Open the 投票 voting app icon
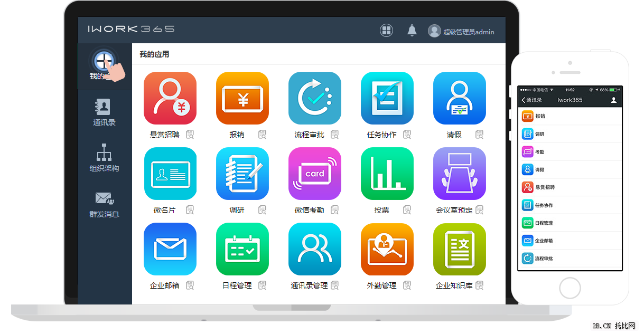Screen dimensions: 644x334 click(387, 174)
